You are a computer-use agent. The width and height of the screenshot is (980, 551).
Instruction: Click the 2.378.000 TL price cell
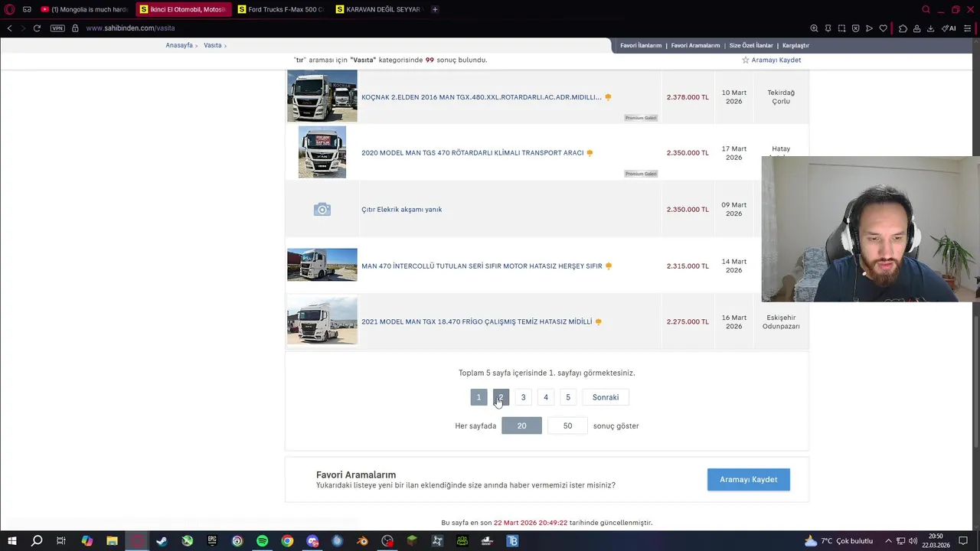pos(688,97)
